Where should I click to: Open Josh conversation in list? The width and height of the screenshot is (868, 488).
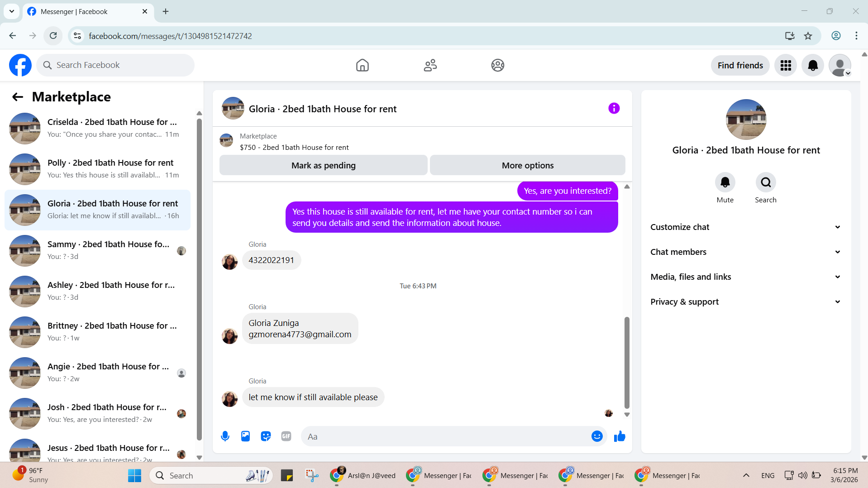click(x=97, y=414)
